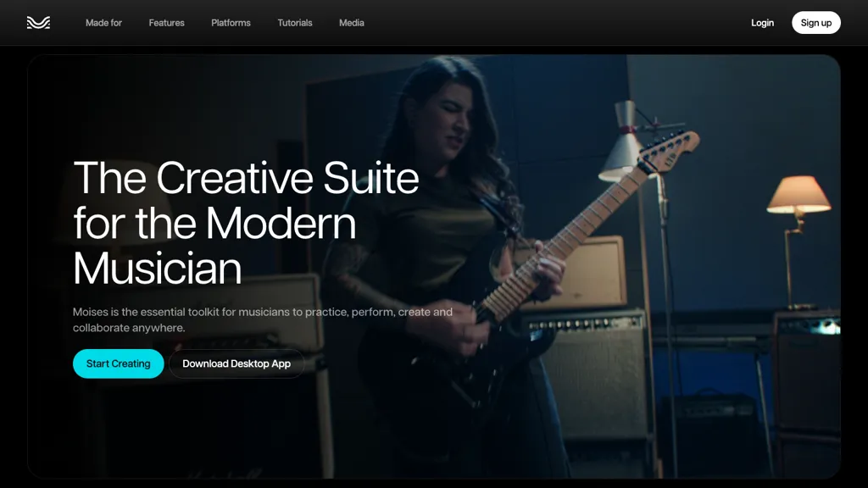Select Media in the top navigation
This screenshot has height=488, width=868.
[351, 23]
